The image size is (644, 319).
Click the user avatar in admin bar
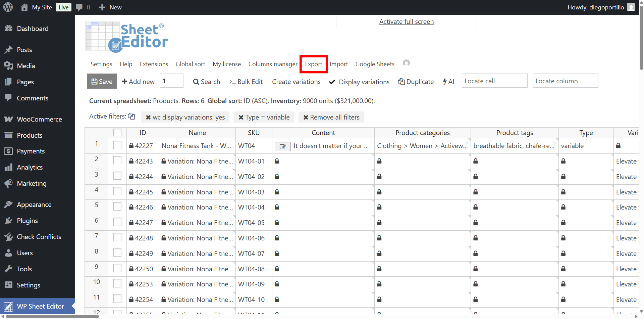click(x=631, y=7)
